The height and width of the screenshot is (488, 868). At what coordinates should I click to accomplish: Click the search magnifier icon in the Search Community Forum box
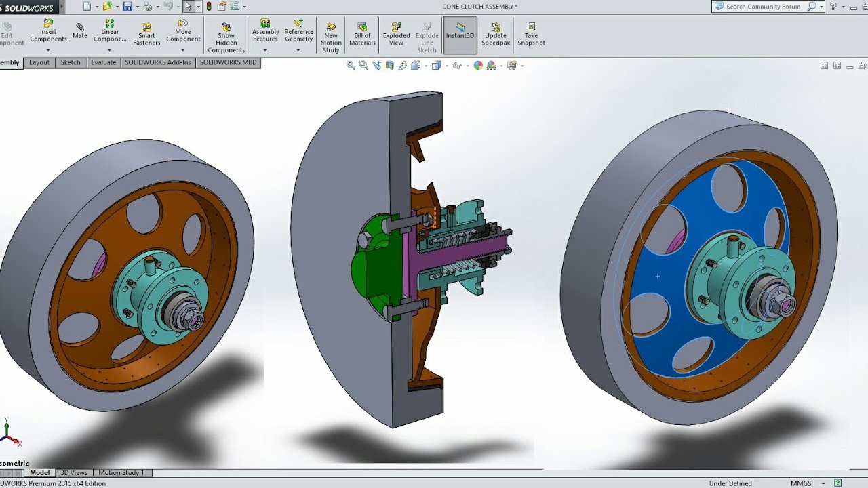pos(812,7)
